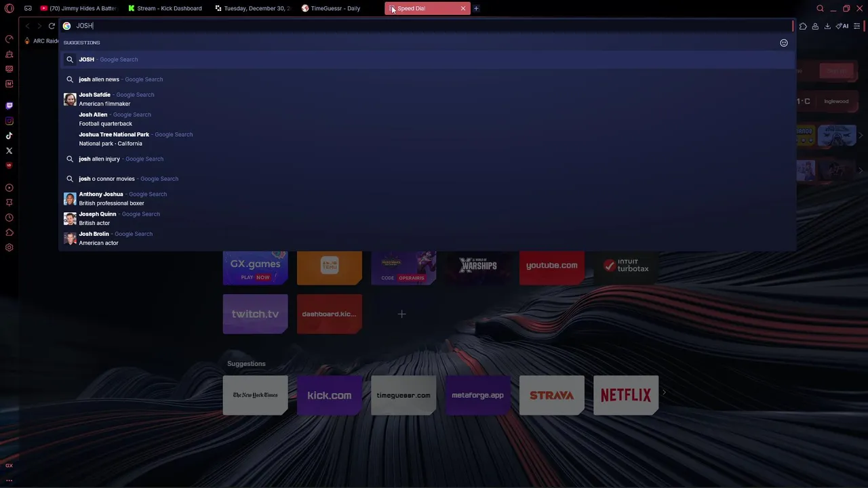Viewport: 868px width, 488px height.
Task: Open the Twitch sidebar panel
Action: 9,106
